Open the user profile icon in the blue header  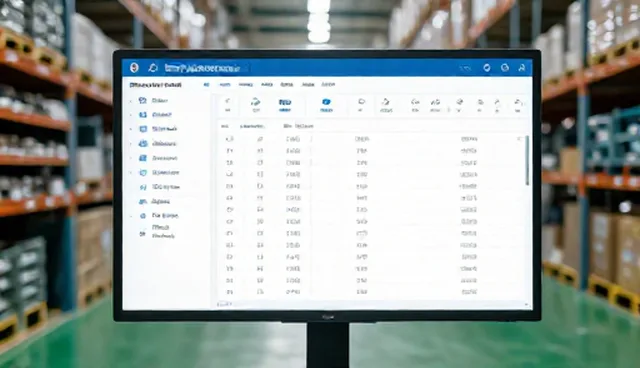(522, 68)
